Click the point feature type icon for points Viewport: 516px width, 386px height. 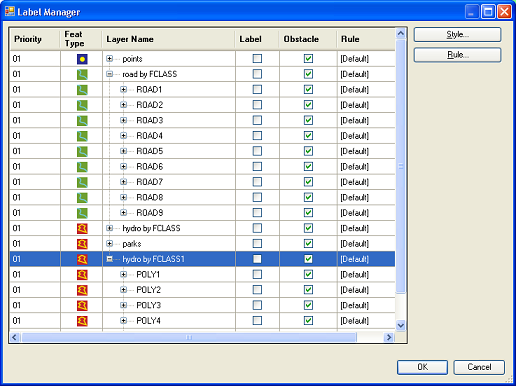[82, 59]
